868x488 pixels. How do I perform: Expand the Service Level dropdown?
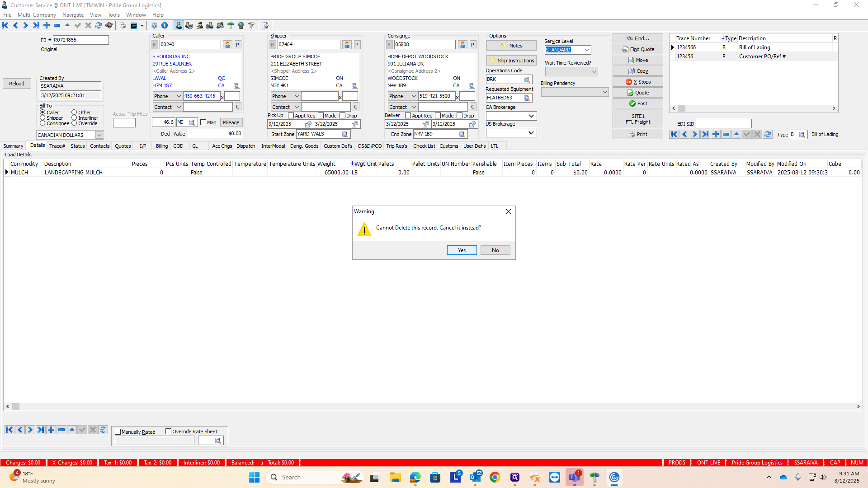tap(587, 50)
